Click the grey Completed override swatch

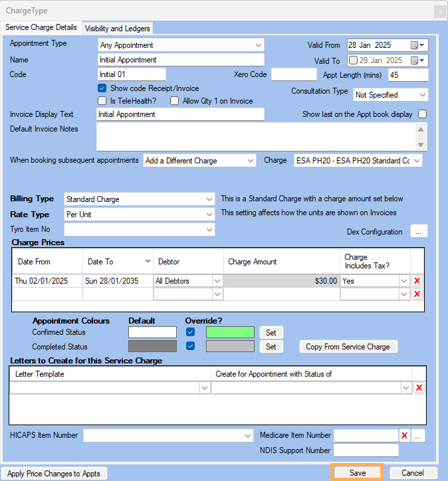pyautogui.click(x=230, y=346)
